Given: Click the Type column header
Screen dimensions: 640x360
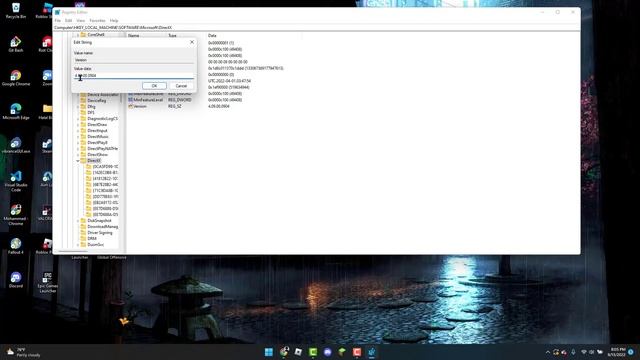Looking at the screenshot, I should click(172, 36).
